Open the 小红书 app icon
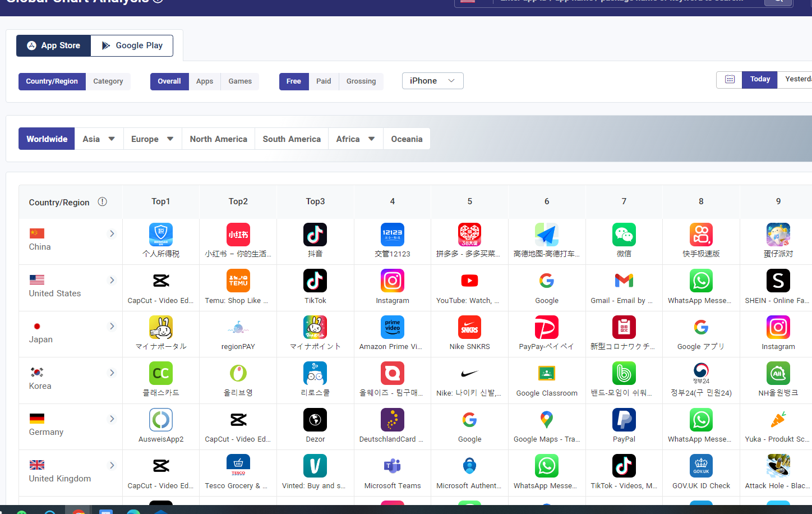812x514 pixels. coord(238,235)
